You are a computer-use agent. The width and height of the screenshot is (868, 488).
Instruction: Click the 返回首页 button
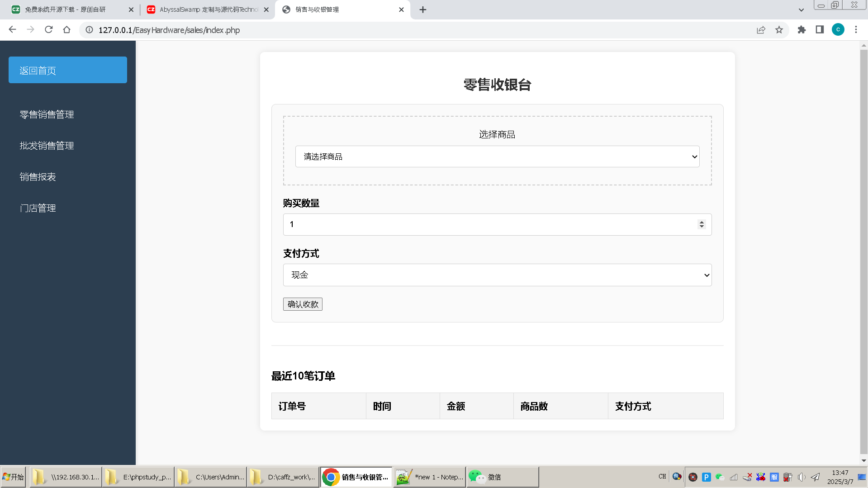pos(68,70)
